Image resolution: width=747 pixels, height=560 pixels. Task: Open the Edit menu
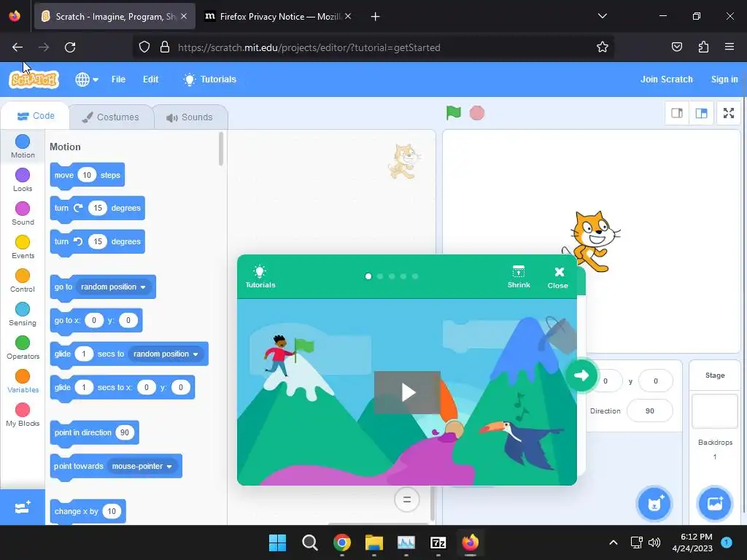click(x=150, y=79)
